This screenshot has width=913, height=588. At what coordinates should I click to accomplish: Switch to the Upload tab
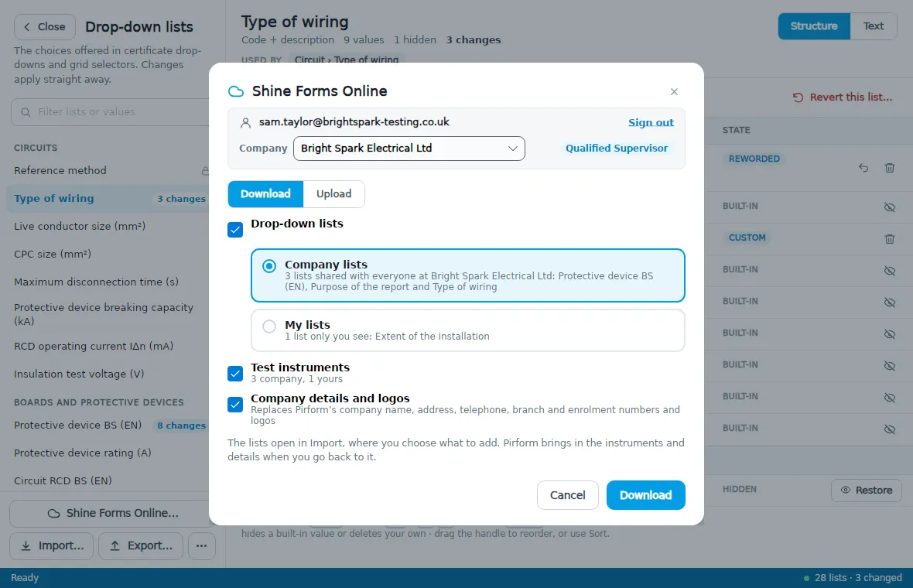tap(333, 194)
